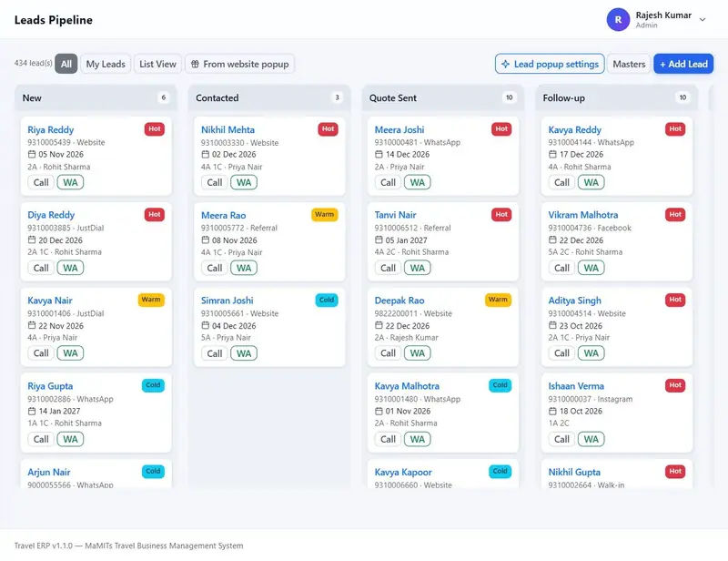Click date text 23 Oct 2026

pyautogui.click(x=581, y=325)
